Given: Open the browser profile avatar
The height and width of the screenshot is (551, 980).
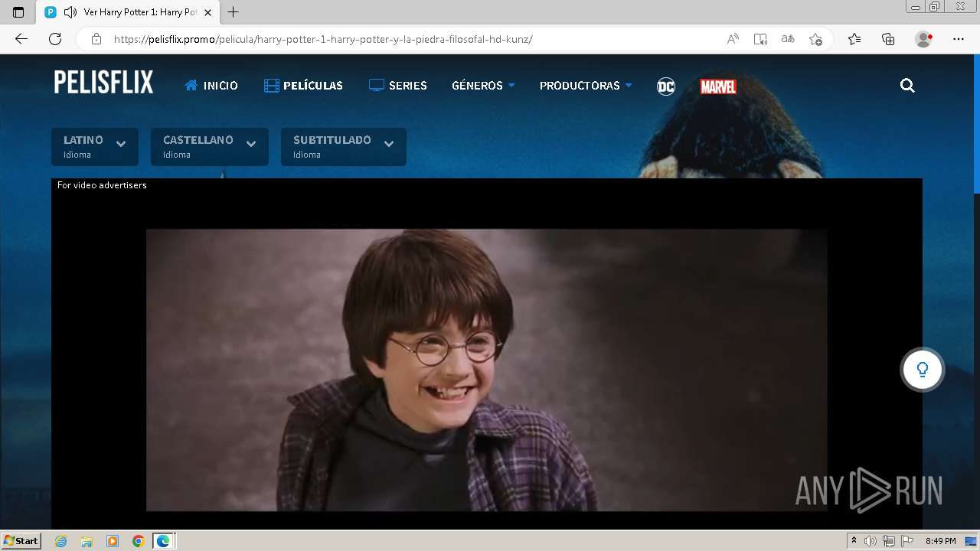Looking at the screenshot, I should point(924,39).
